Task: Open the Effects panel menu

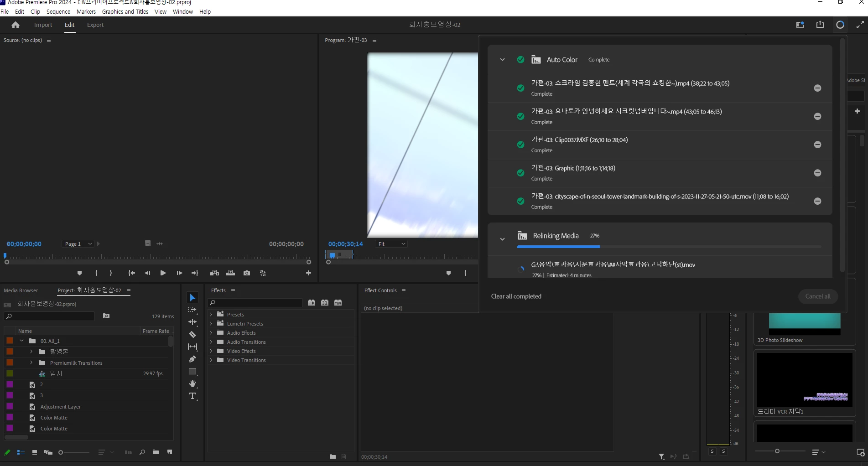Action: 233,290
